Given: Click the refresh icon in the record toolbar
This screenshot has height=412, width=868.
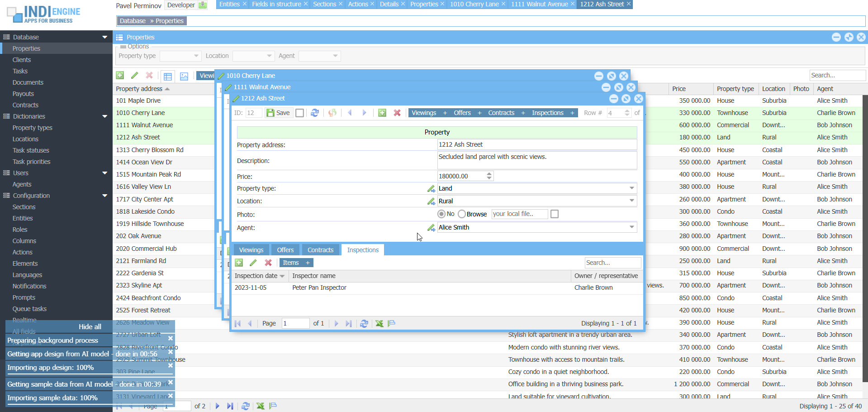Looking at the screenshot, I should [315, 113].
